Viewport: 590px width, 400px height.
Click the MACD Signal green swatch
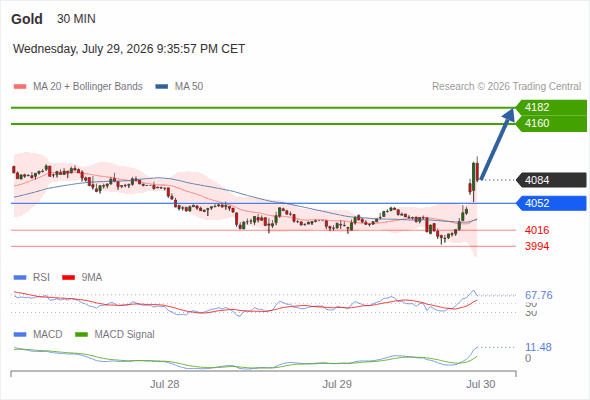81,335
